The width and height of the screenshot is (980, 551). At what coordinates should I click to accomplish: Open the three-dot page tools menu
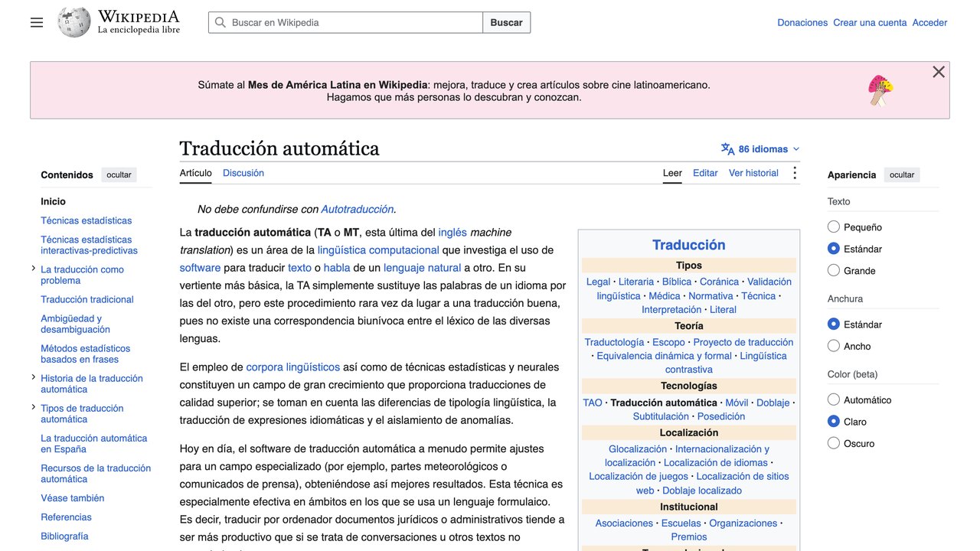pyautogui.click(x=794, y=173)
